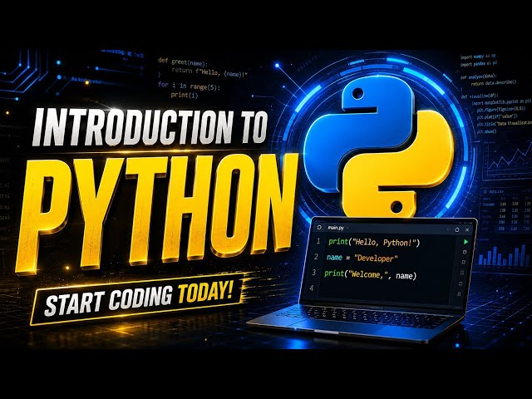Click the "START CODING TODAY!" banner
This screenshot has width=532, height=399.
[139, 299]
